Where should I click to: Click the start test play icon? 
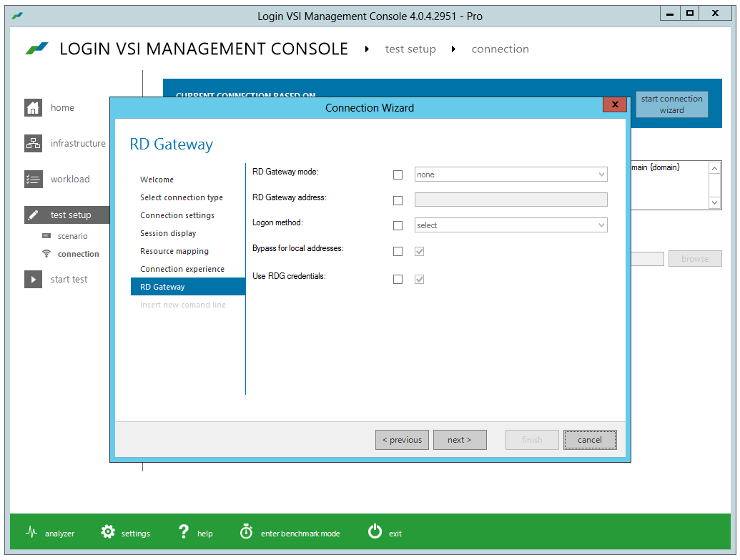pyautogui.click(x=33, y=279)
